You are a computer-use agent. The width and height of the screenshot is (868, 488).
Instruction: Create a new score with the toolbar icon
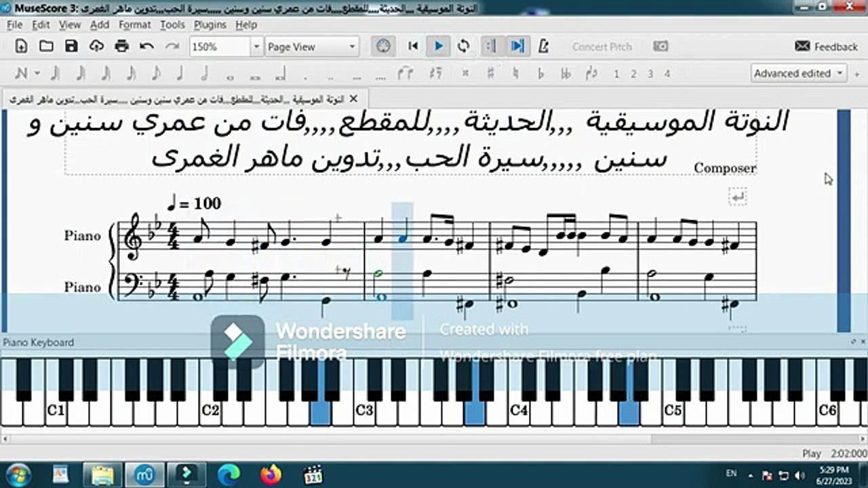[21, 46]
